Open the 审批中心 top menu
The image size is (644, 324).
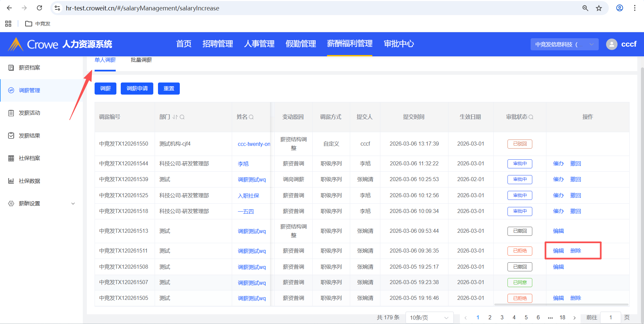(x=398, y=44)
